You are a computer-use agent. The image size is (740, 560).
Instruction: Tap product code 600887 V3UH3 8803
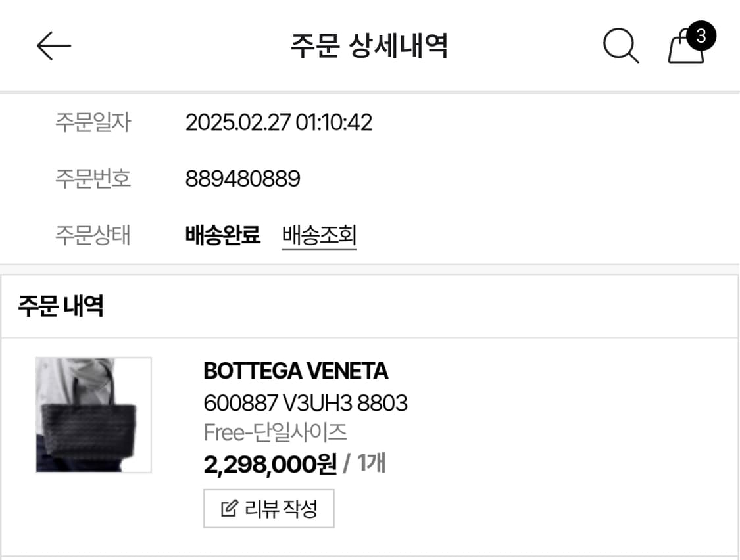(x=305, y=403)
